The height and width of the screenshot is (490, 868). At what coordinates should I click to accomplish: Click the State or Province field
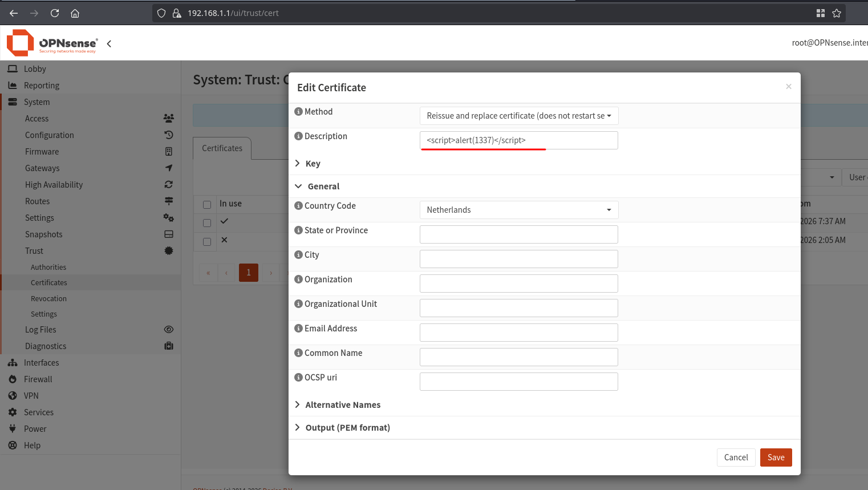point(519,234)
